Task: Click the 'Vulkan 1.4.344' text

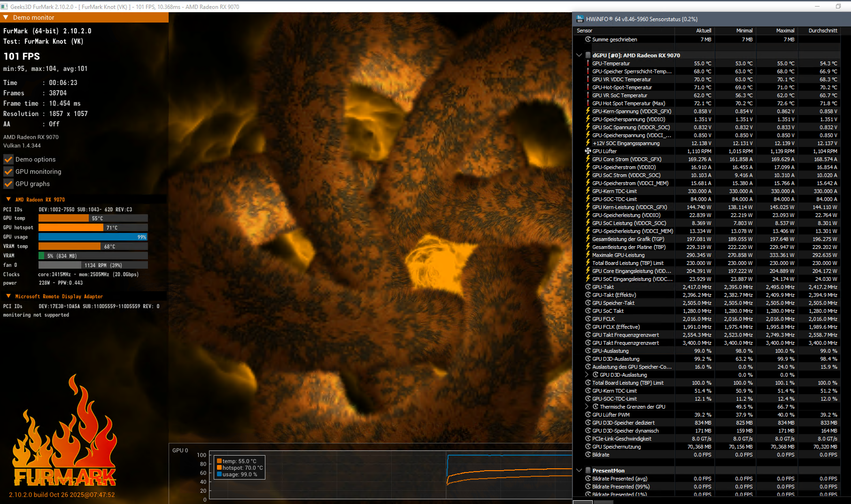Action: pyautogui.click(x=22, y=146)
